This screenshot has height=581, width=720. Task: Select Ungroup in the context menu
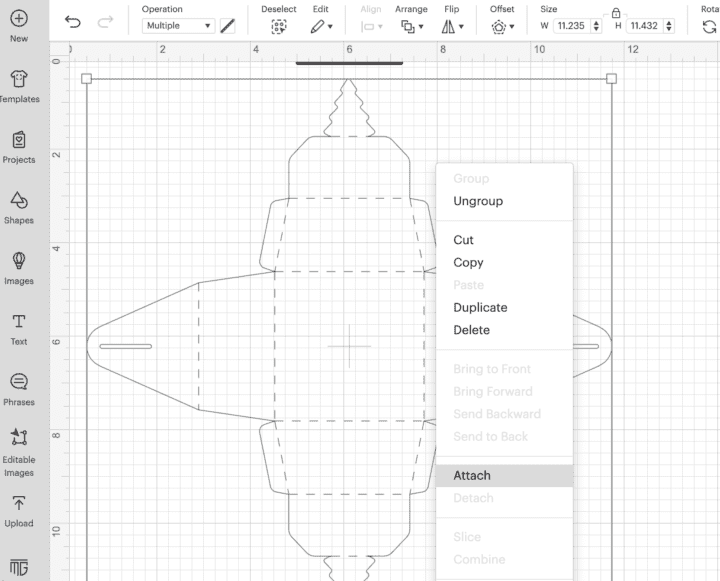pos(478,201)
